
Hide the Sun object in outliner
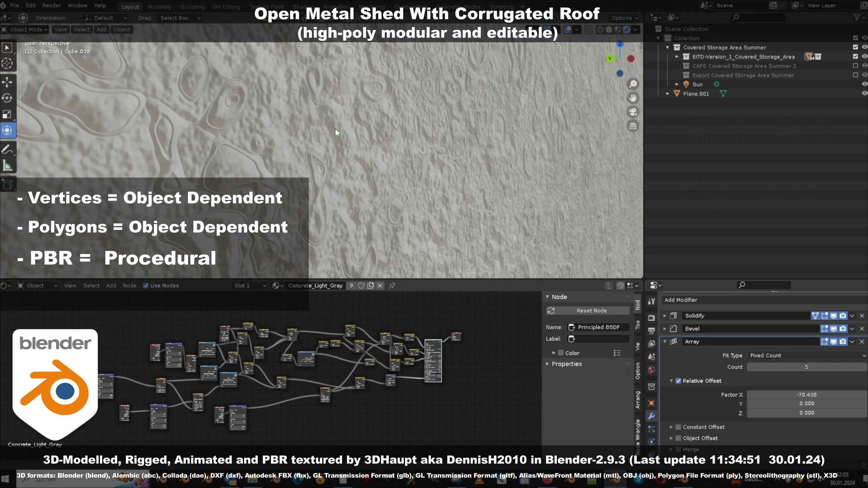(x=864, y=84)
